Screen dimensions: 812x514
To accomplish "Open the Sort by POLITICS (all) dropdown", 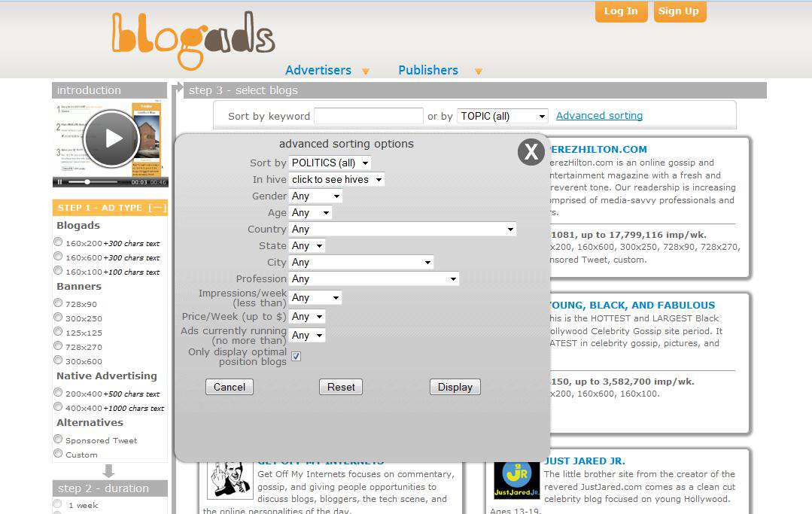I will pos(330,163).
